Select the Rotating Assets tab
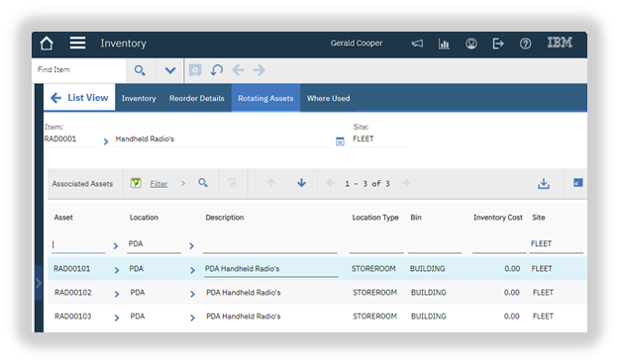 coord(265,98)
